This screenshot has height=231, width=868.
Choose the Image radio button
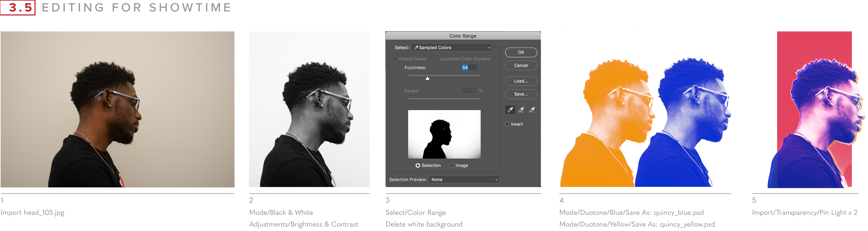pos(452,165)
